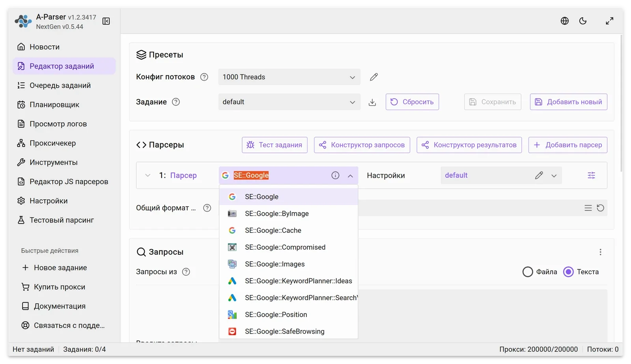This screenshot has width=631, height=364.
Task: Open Инструменты page
Action: [64, 162]
